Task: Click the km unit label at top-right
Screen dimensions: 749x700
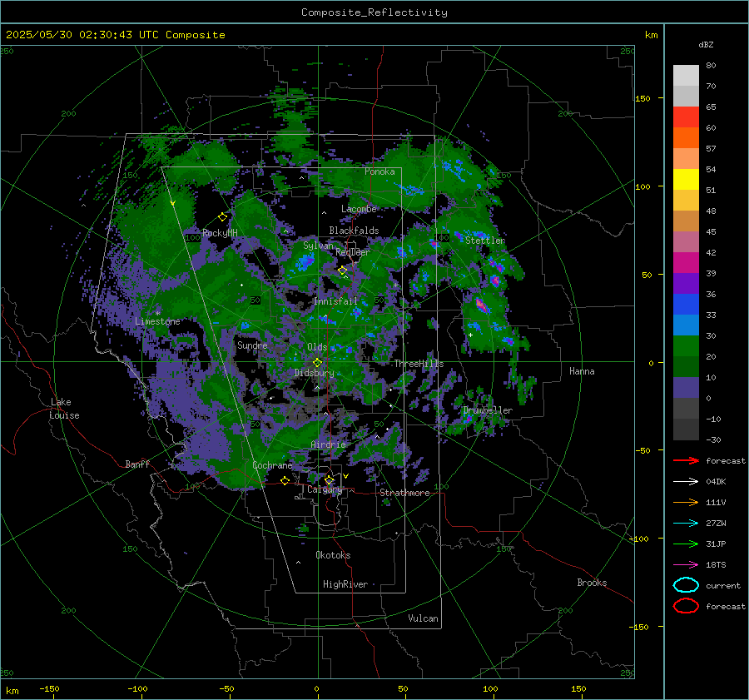Action: click(x=651, y=35)
